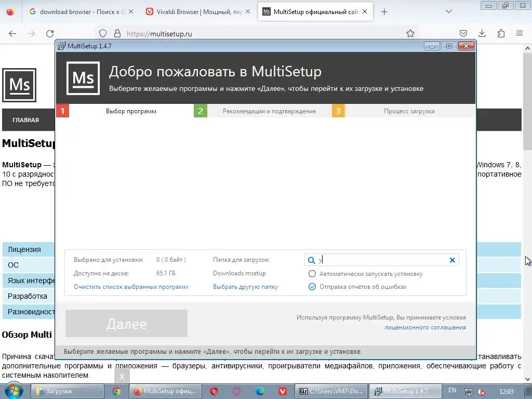This screenshot has height=399, width=532.
Task: Clear the search field with the blue X
Action: (452, 260)
